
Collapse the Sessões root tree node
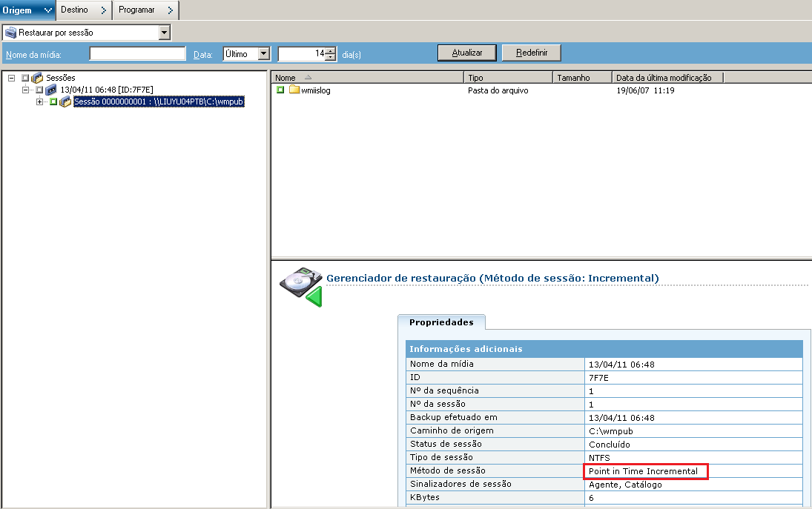11,78
